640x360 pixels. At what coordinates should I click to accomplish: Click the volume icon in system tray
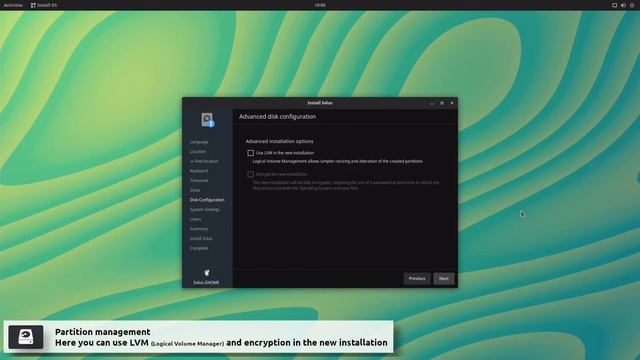coord(623,5)
